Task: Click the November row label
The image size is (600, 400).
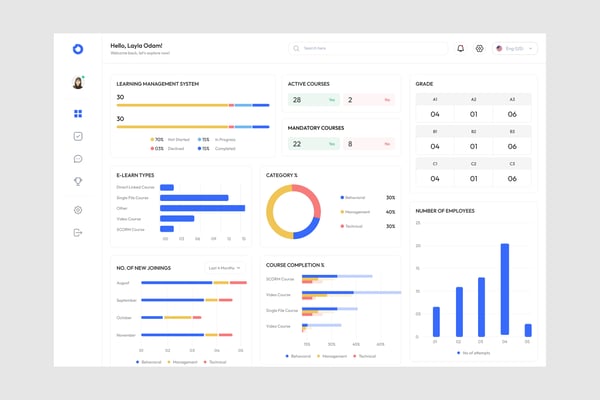Action: point(126,335)
